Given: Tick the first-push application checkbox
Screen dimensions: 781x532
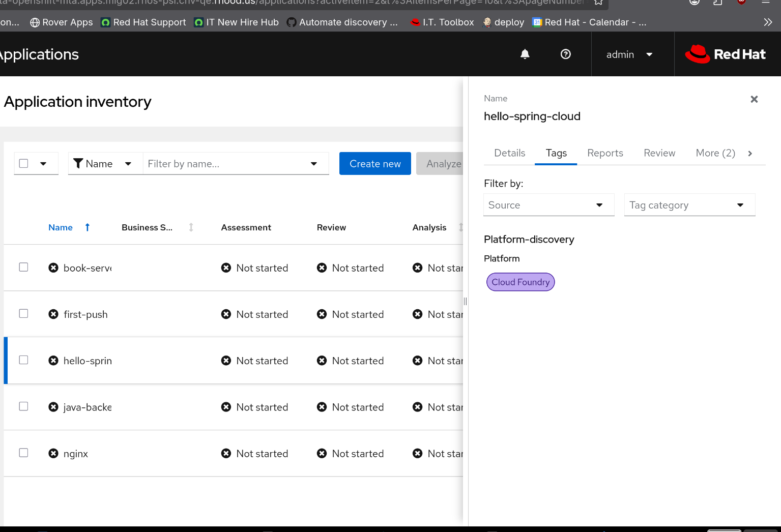Looking at the screenshot, I should coord(23,313).
